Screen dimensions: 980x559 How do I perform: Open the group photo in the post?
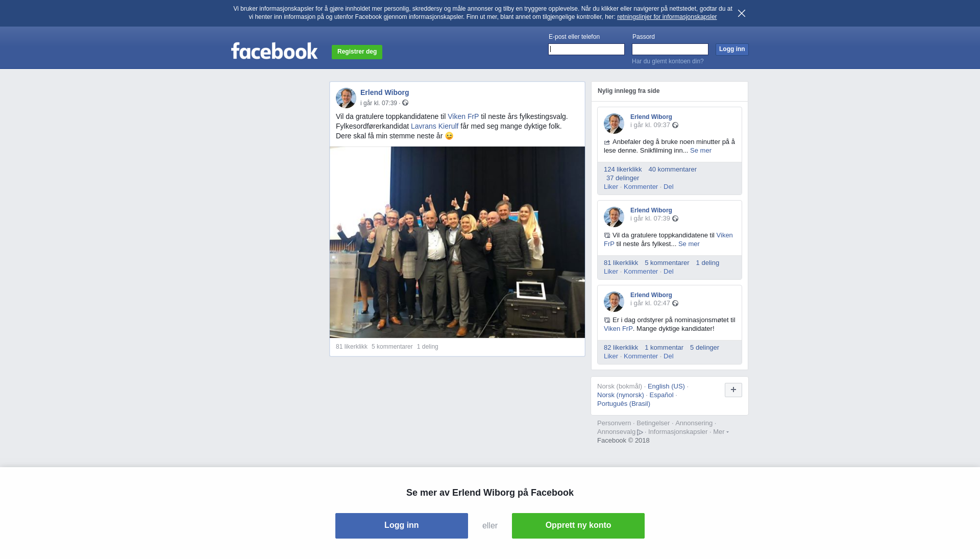(x=457, y=242)
